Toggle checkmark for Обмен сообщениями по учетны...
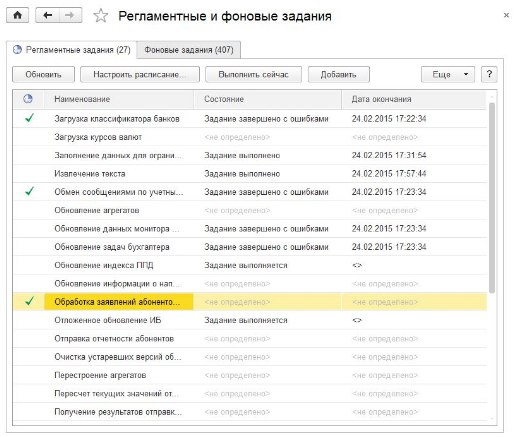 point(29,191)
